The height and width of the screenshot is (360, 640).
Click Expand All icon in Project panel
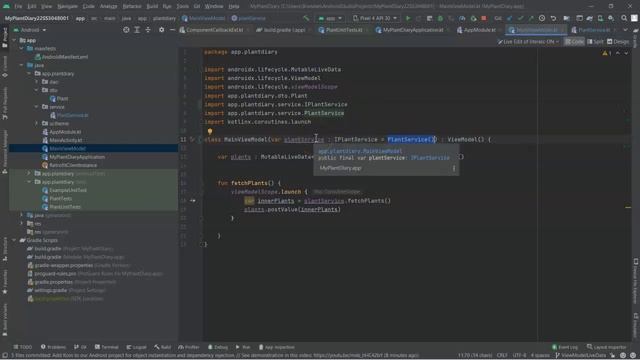coord(137,30)
